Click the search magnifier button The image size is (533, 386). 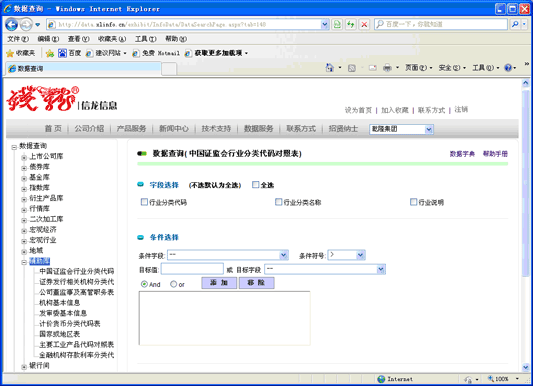tap(515, 24)
